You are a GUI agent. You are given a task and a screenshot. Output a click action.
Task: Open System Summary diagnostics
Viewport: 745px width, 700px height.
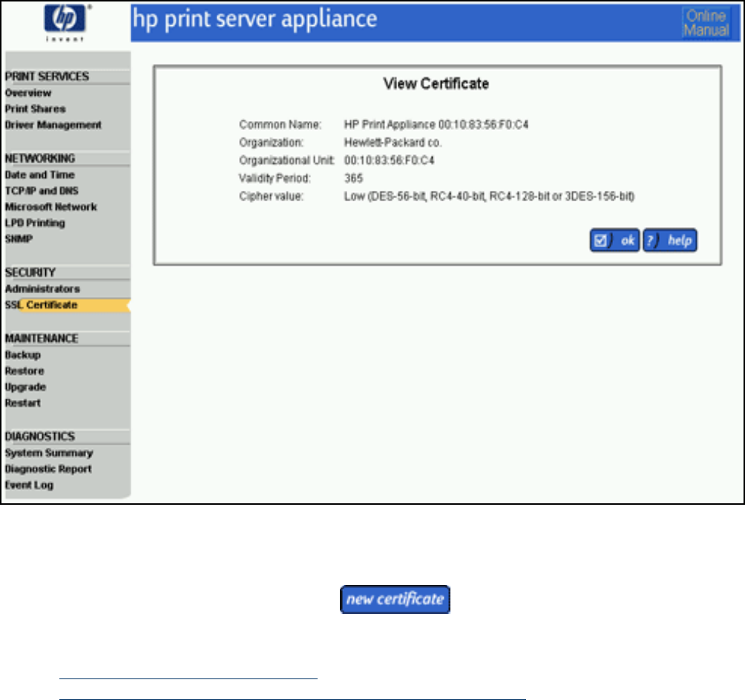tap(49, 453)
